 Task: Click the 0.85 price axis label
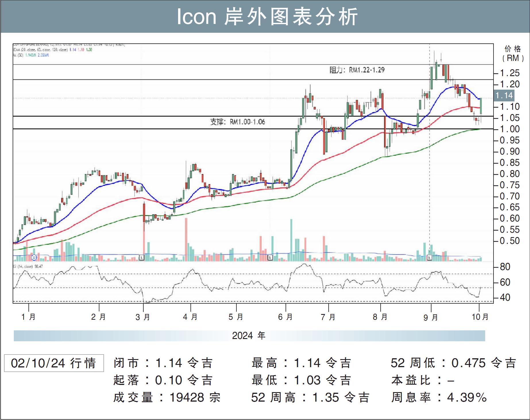pos(510,163)
